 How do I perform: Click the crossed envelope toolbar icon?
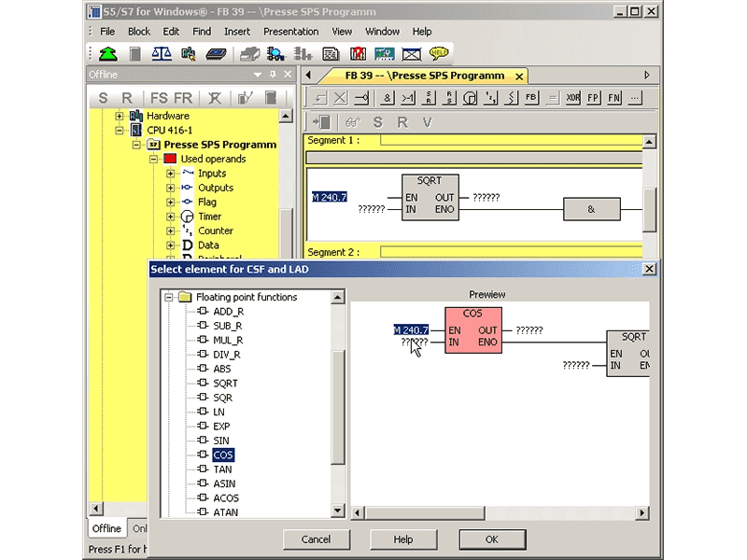tap(411, 54)
